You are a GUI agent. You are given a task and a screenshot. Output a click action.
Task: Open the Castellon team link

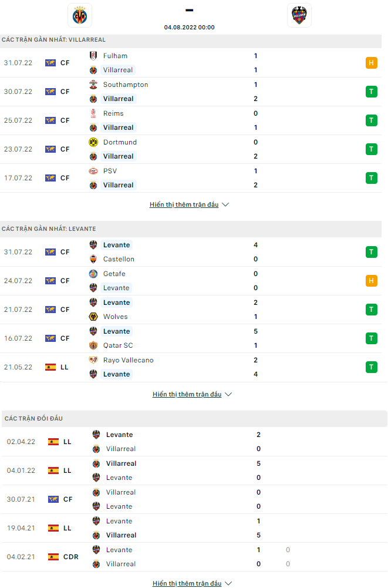119,259
